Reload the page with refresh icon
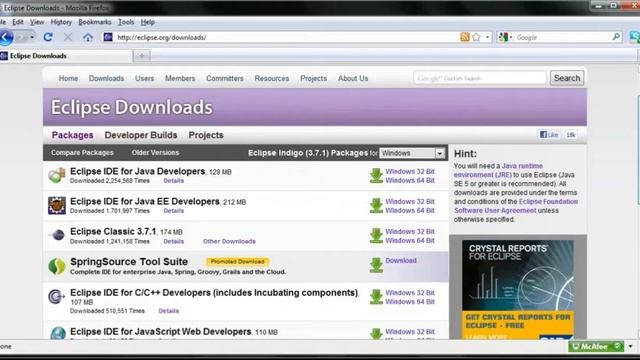This screenshot has width=640, height=360. click(48, 37)
